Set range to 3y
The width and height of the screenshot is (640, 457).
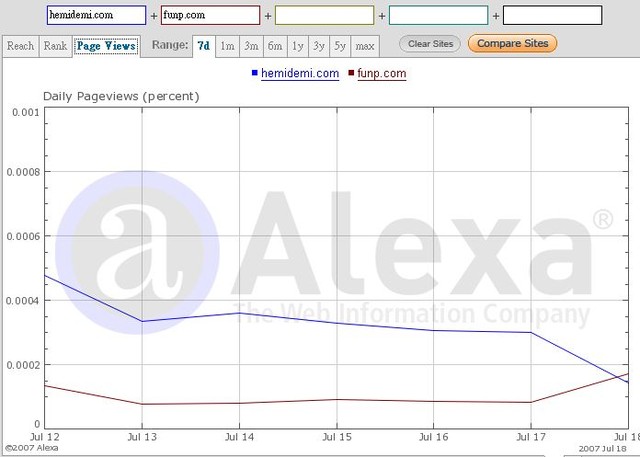(319, 47)
